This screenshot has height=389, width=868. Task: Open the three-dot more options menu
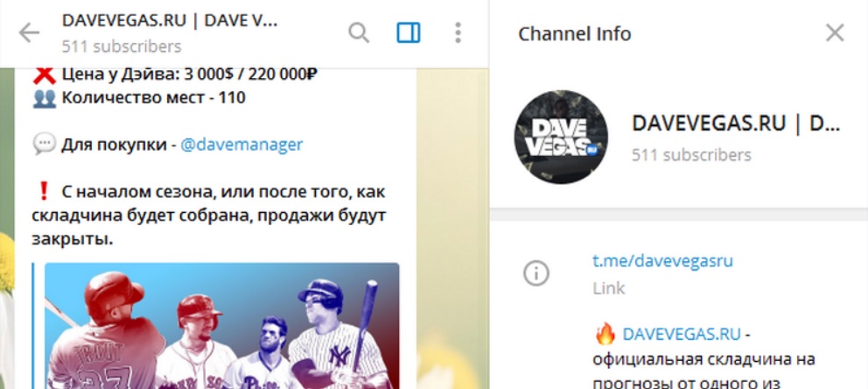[x=458, y=33]
